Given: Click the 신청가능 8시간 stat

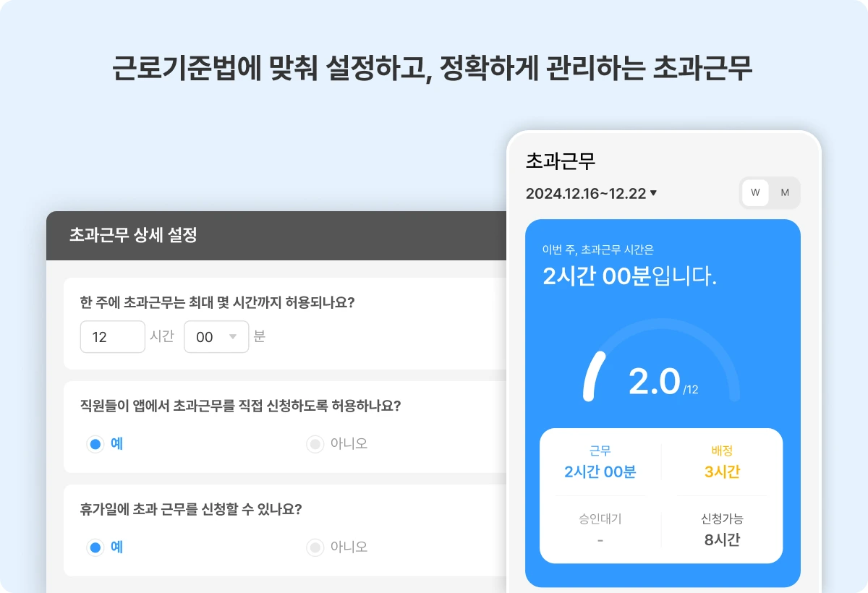Looking at the screenshot, I should [721, 528].
